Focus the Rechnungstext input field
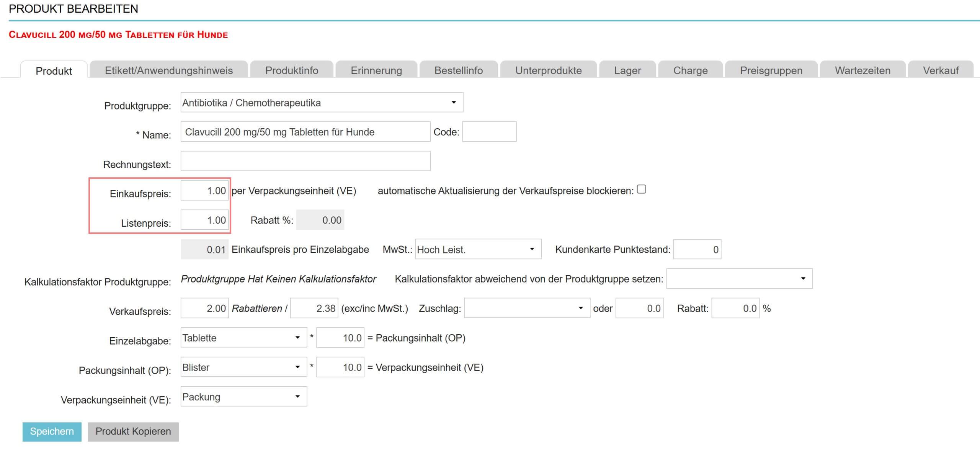Image resolution: width=980 pixels, height=451 pixels. click(x=305, y=161)
